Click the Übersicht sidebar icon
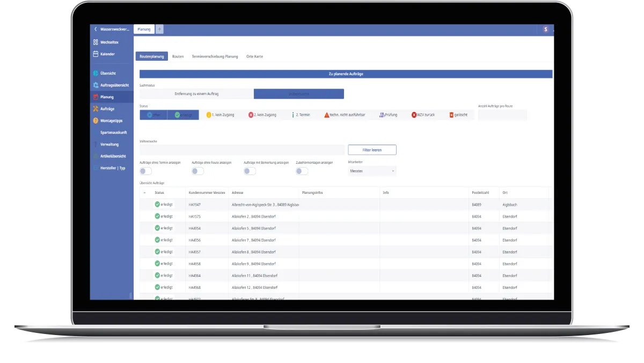The width and height of the screenshot is (644, 363). (x=97, y=73)
